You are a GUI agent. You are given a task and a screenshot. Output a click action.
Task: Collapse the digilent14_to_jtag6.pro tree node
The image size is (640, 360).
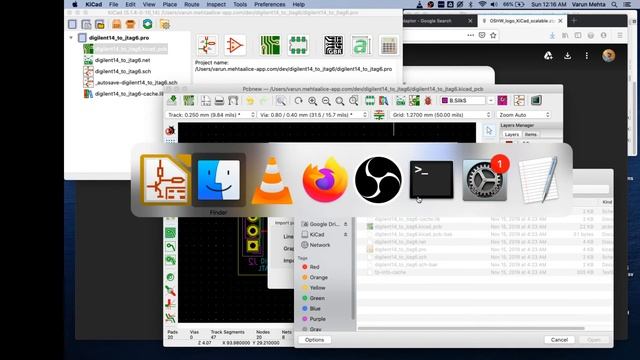[71, 38]
